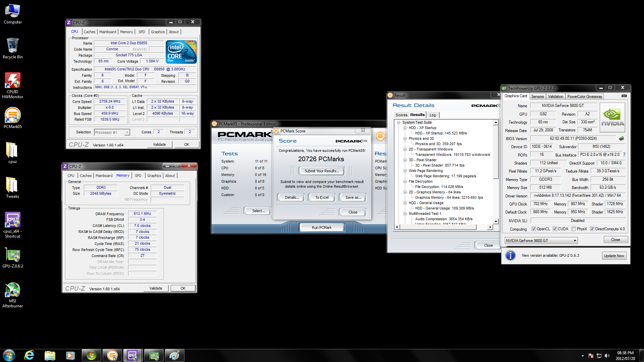This screenshot has height=362, width=644.
Task: Launch cpuz_x64 Shortcut desktop icon
Action: coord(13,225)
